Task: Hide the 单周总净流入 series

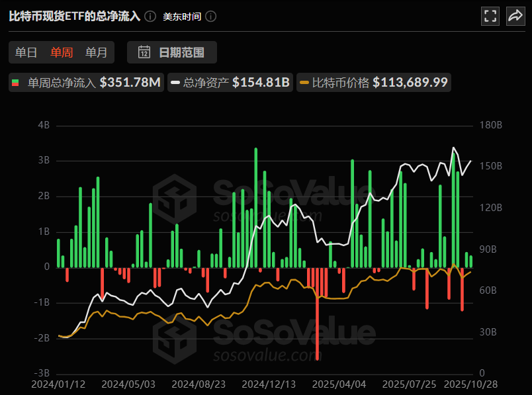Action: pyautogui.click(x=85, y=83)
